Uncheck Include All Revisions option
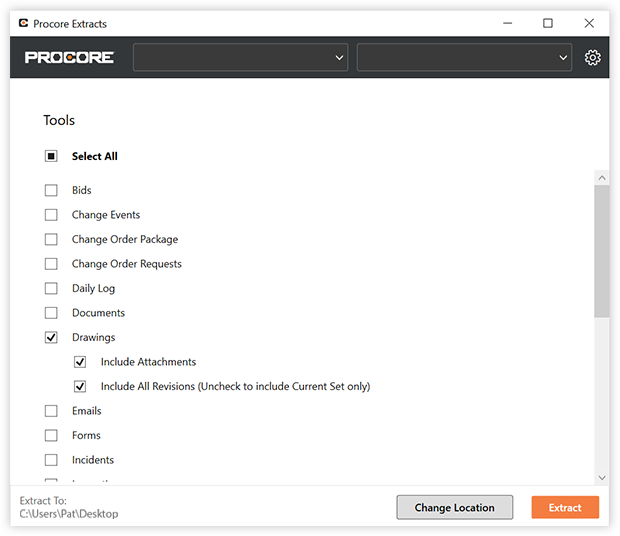The image size is (620, 536). click(x=80, y=386)
